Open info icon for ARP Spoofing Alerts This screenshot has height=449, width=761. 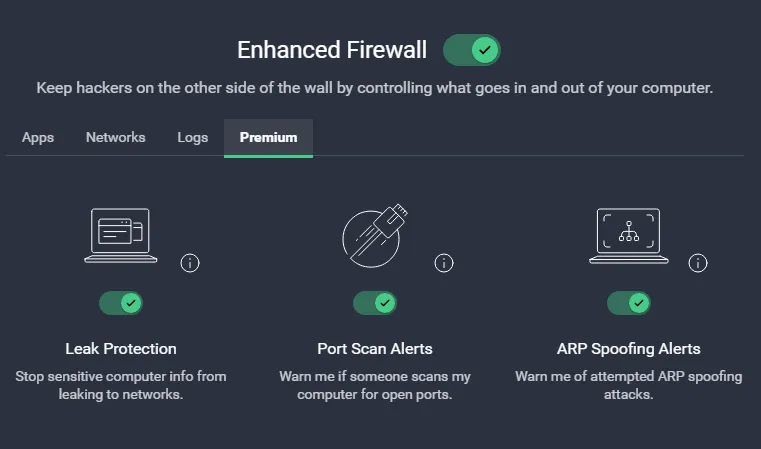pyautogui.click(x=697, y=263)
